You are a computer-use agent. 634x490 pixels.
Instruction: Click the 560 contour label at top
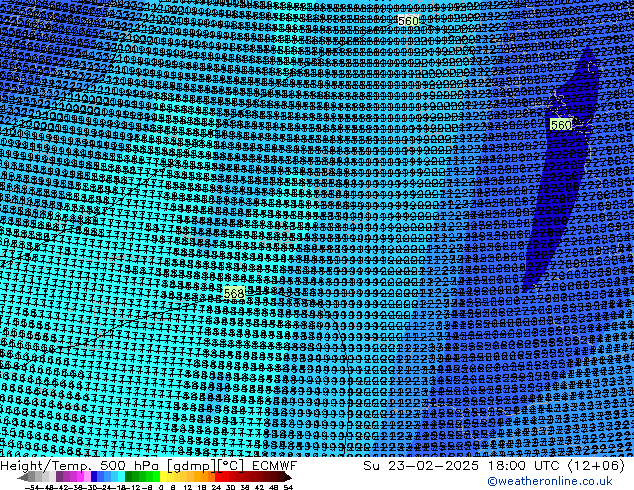[408, 21]
